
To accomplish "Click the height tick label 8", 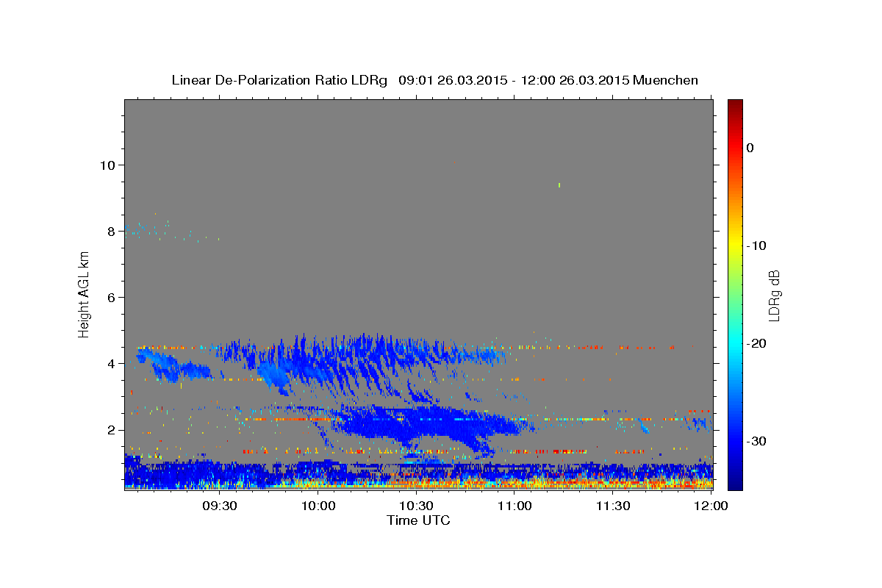I will coord(112,231).
